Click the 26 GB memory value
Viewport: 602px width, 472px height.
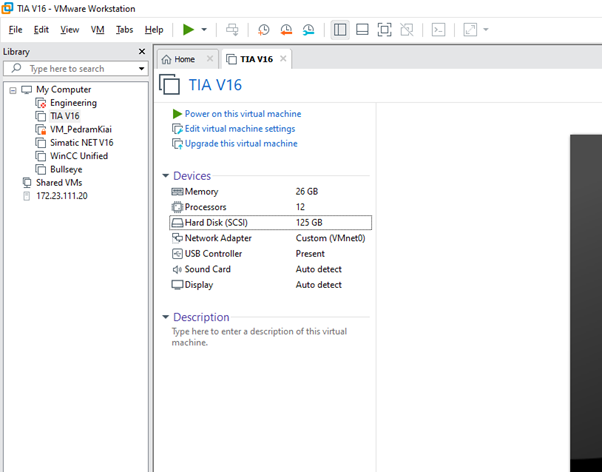point(307,192)
